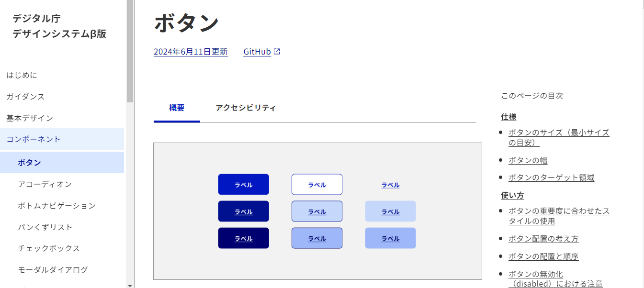
Task: Select アコーディオン in the sidebar
Action: pos(45,184)
